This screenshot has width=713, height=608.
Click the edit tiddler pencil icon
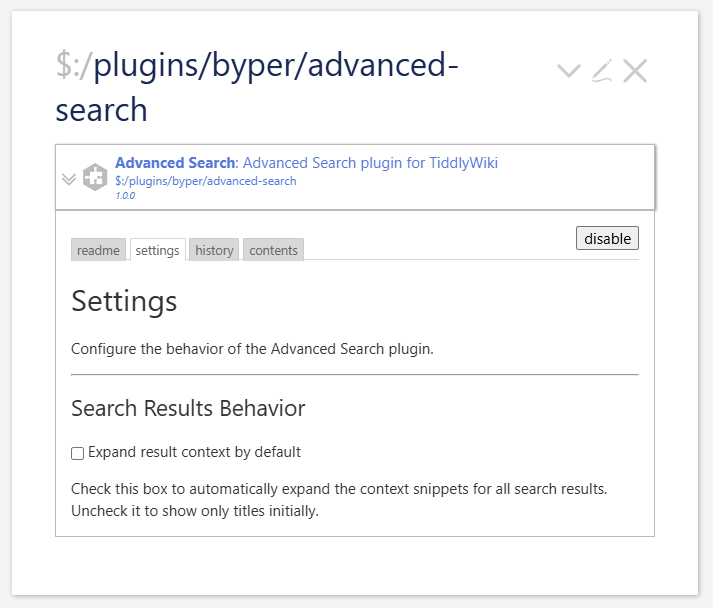point(601,71)
